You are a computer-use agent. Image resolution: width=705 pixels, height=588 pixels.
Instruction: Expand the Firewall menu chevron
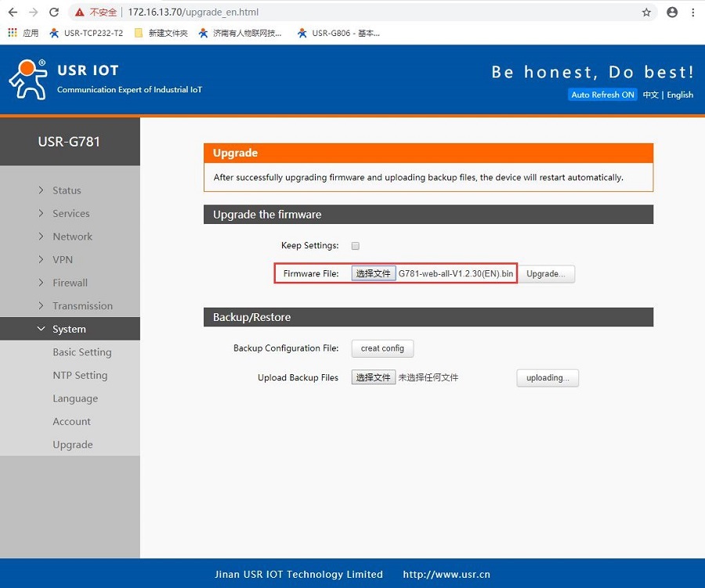[x=41, y=283]
